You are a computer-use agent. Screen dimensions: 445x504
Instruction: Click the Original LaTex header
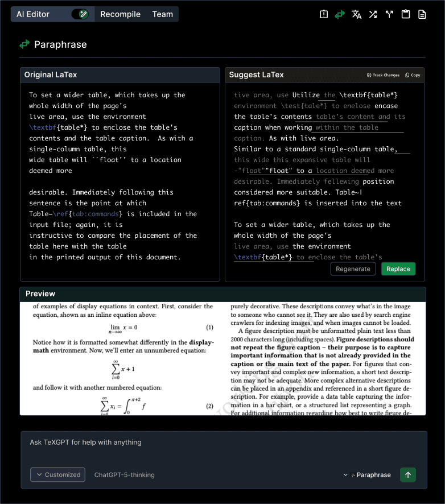(x=120, y=75)
